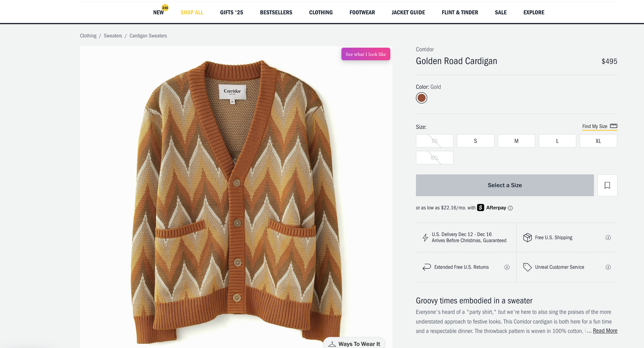Screen dimensions: 644x348
Task: Click the Find My Size ruler icon
Action: (613, 126)
